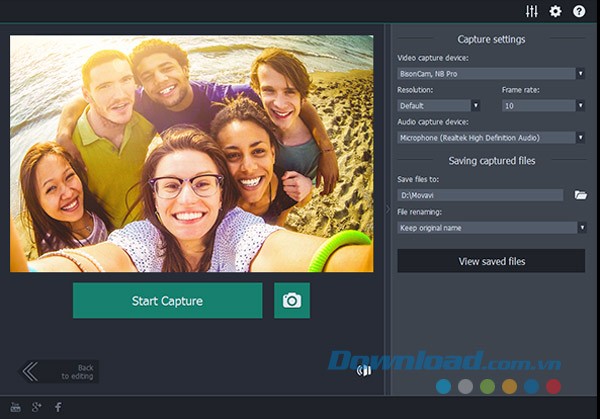600x419 pixels.
Task: Click the Google+ icon in footer
Action: coord(36,407)
